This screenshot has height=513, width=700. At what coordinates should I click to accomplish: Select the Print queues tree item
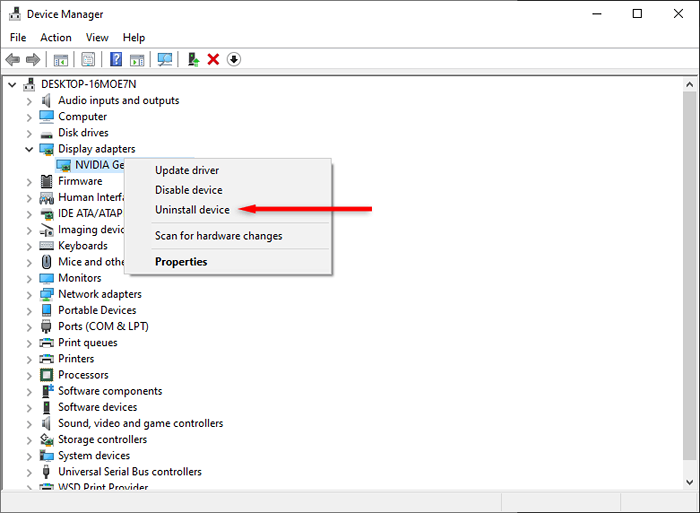coord(88,342)
